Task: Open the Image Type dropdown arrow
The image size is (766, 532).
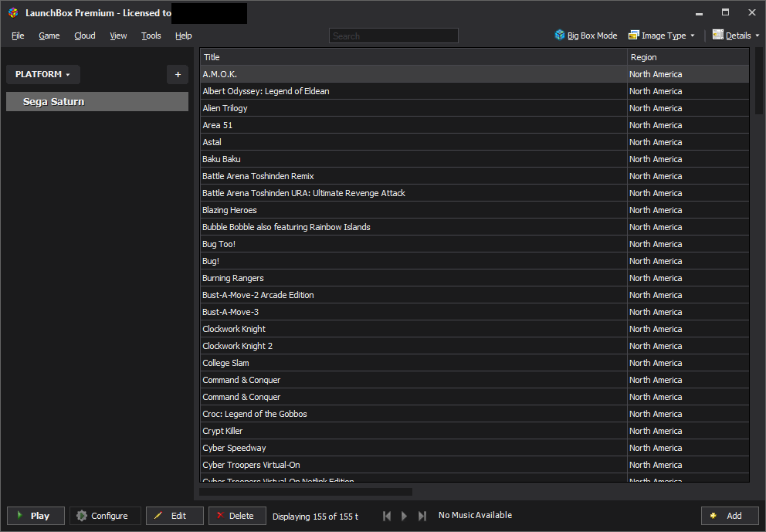Action: coord(693,36)
